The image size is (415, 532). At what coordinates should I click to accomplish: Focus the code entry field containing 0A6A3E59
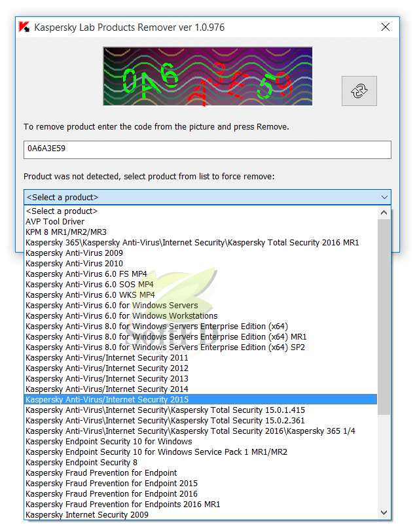[x=207, y=150]
